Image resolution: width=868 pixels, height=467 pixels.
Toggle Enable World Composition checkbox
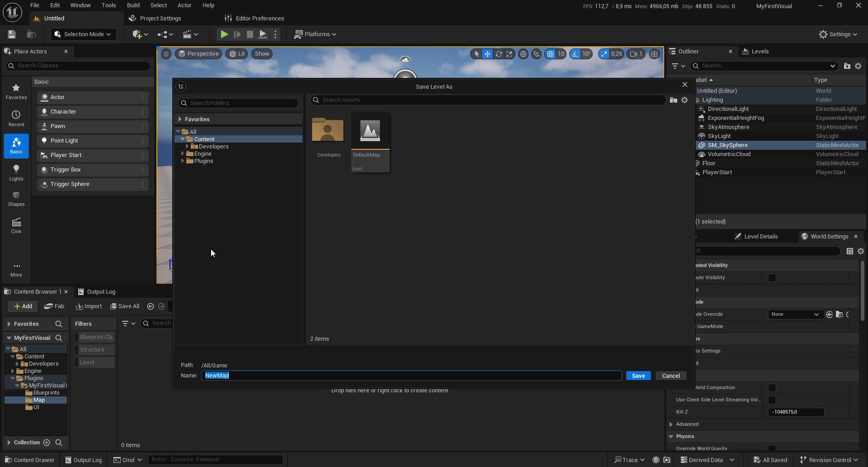772,388
